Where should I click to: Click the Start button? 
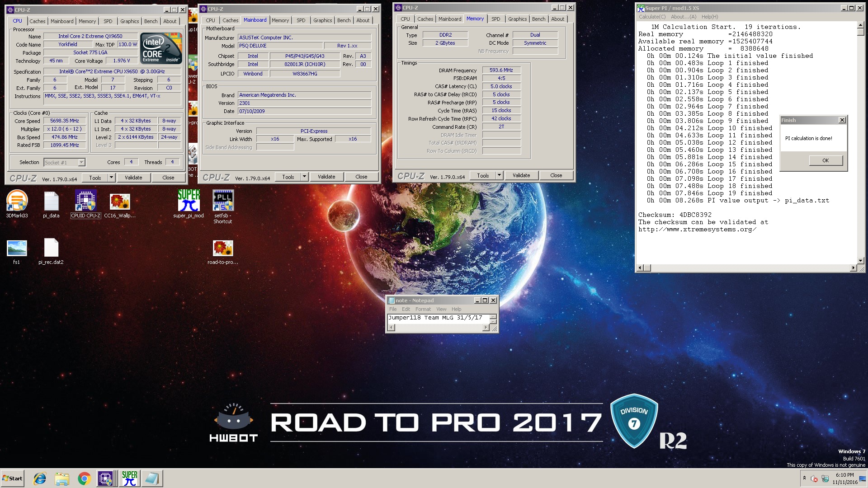point(12,479)
